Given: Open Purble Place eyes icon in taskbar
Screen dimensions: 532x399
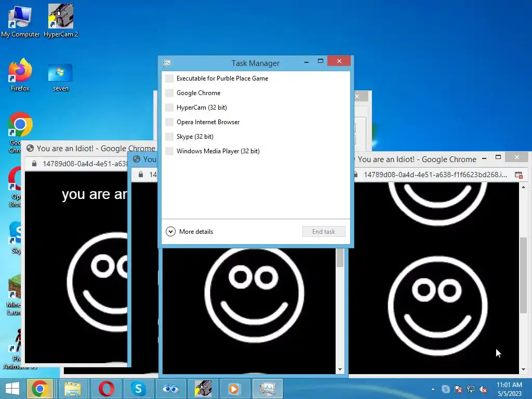Looking at the screenshot, I should pyautogui.click(x=170, y=389).
